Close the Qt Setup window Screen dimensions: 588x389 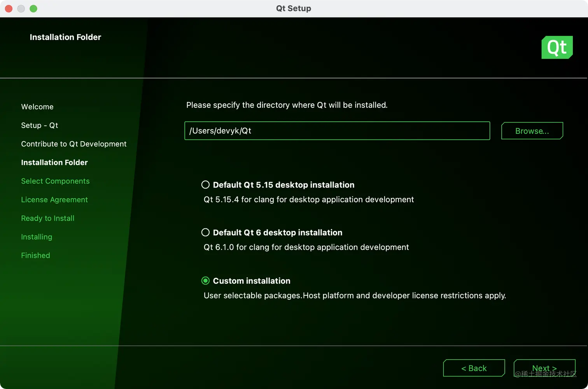click(9, 9)
